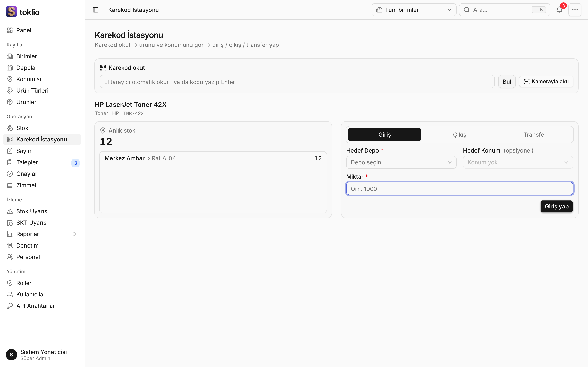The height and width of the screenshot is (367, 588).
Task: Switch to the Transfer tab
Action: 535,135
